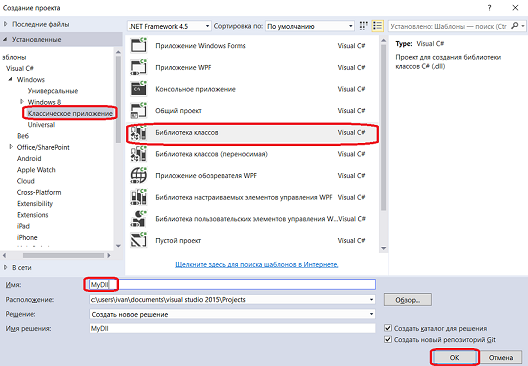Select the WPF application template icon
This screenshot has width=528, height=366.
point(139,67)
